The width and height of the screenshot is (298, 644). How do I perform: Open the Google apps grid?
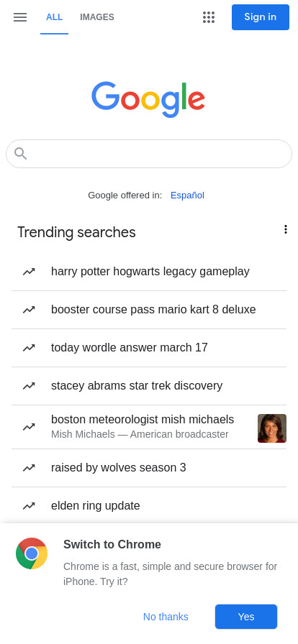209,17
